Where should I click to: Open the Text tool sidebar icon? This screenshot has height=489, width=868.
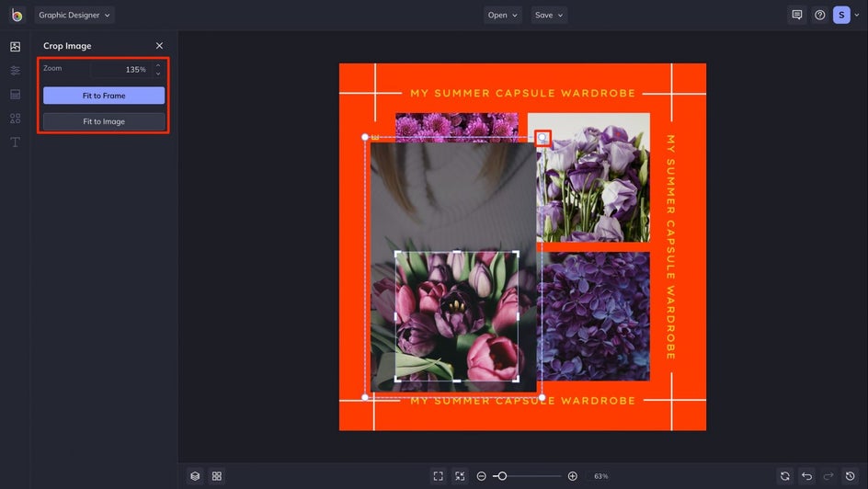[15, 142]
